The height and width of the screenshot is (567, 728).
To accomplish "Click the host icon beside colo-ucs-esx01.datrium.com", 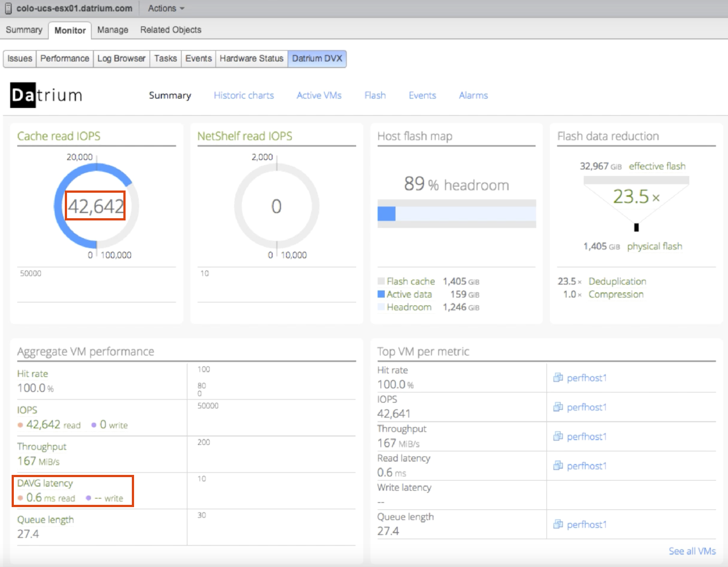I will point(8,8).
